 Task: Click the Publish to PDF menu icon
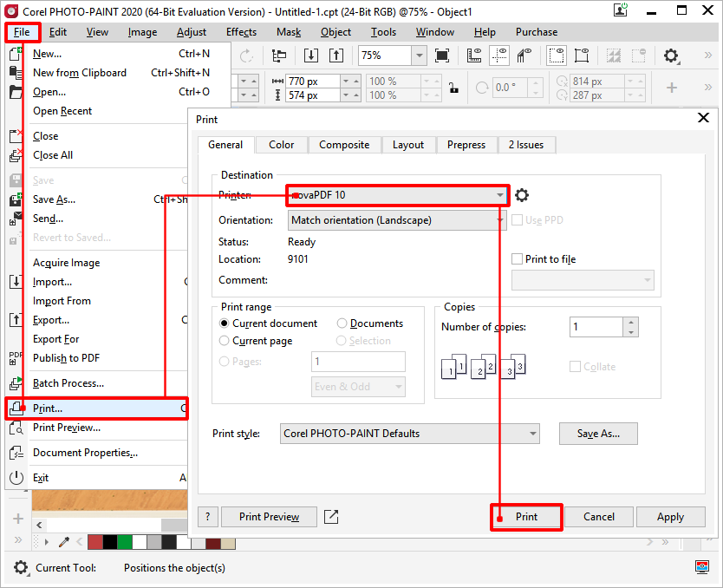(16, 358)
